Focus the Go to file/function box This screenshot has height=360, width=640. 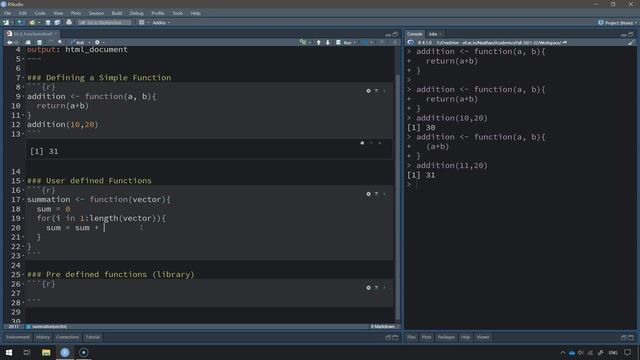(x=104, y=22)
